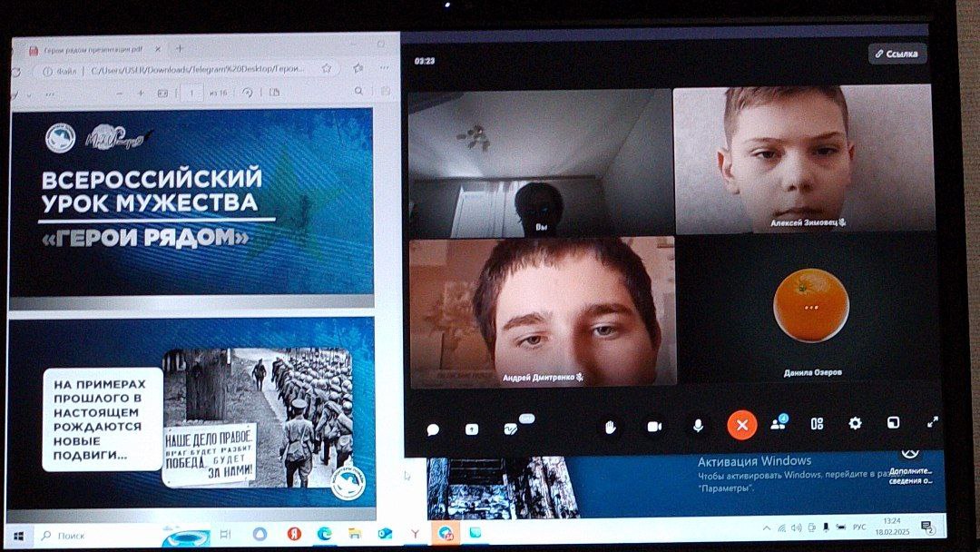980x552 pixels.
Task: Open the Данила Озеров avatar options
Action: click(x=810, y=306)
